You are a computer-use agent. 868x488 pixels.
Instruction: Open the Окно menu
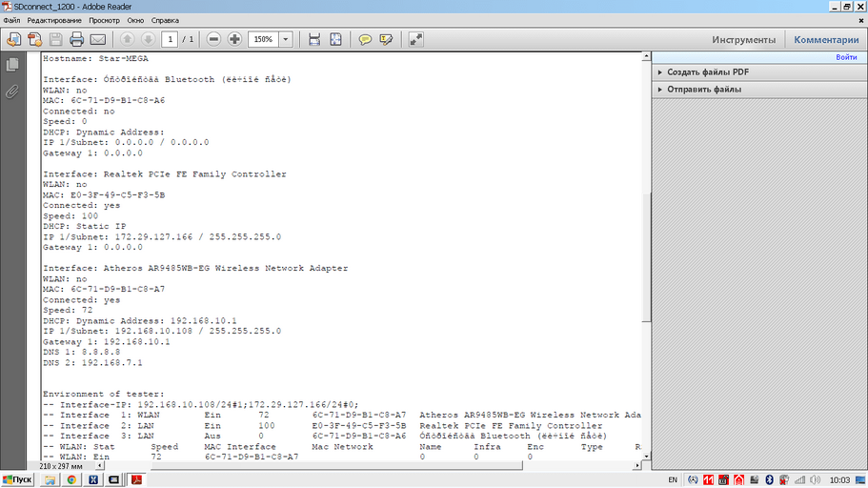click(x=135, y=21)
